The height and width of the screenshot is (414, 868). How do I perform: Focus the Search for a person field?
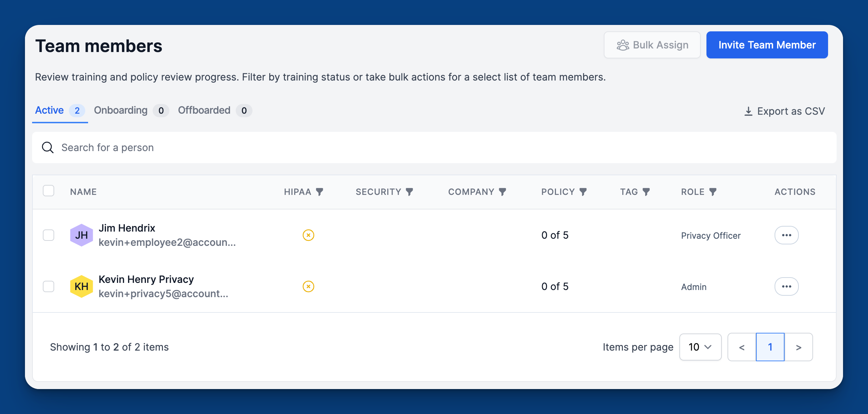click(434, 148)
